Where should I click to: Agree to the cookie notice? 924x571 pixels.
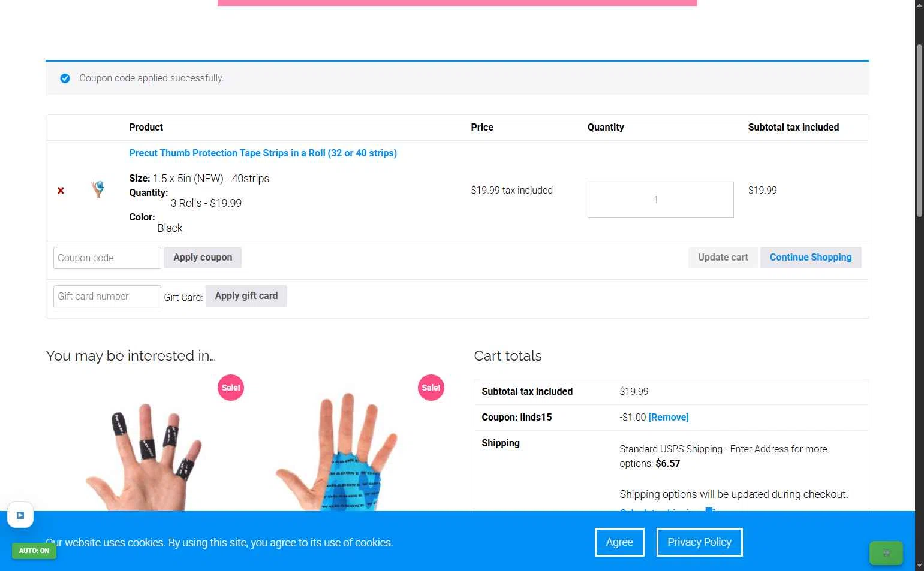(x=619, y=542)
